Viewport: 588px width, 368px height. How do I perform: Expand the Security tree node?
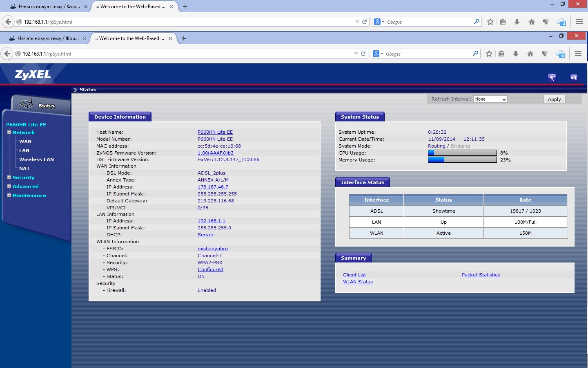click(9, 177)
